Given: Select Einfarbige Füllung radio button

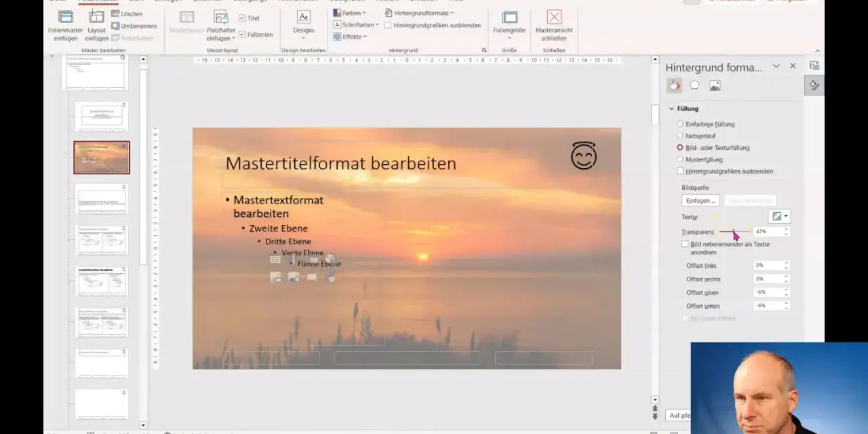Looking at the screenshot, I should (680, 124).
